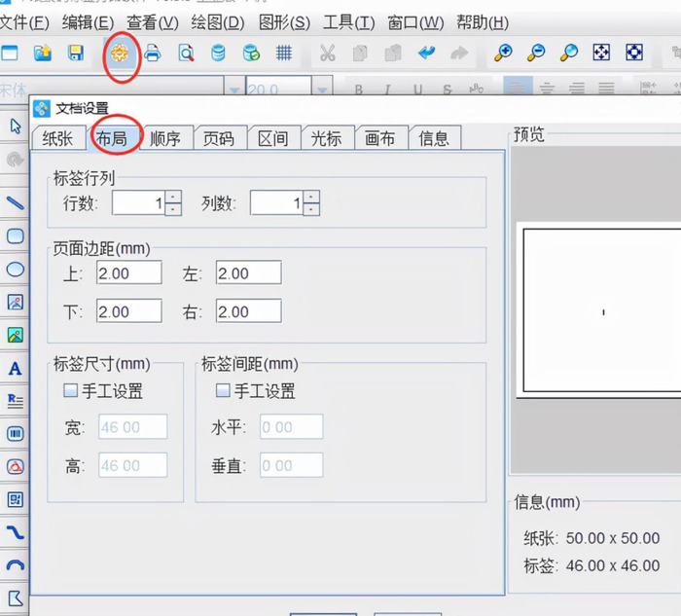Click the left margin input field
Screen dimensions: 681x616
pos(249,272)
